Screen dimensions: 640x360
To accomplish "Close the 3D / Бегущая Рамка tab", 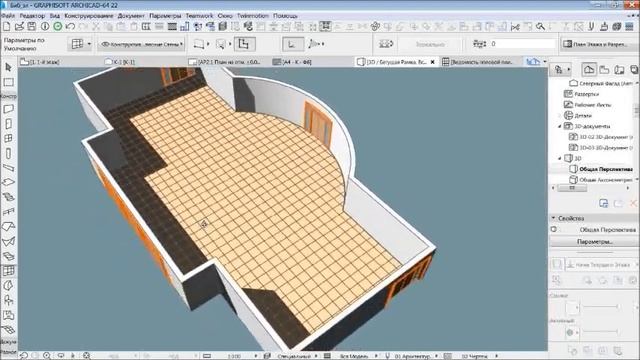I will [x=432, y=62].
